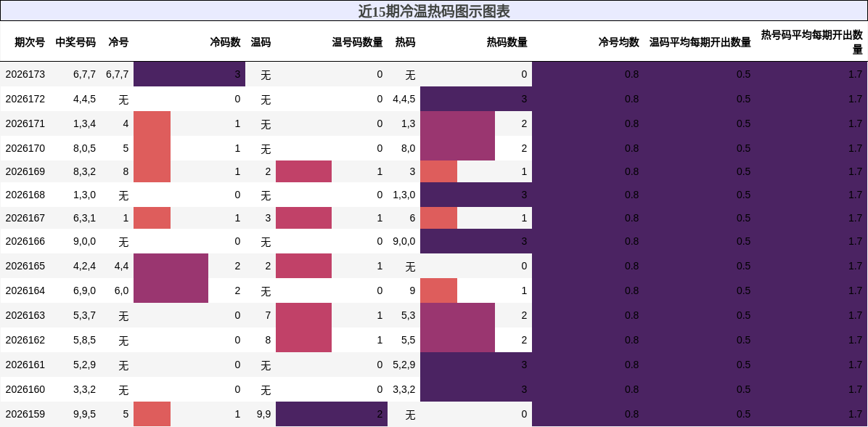The height and width of the screenshot is (427, 868).
Task: Click the cold-count bar in row 2026165
Action: (171, 266)
